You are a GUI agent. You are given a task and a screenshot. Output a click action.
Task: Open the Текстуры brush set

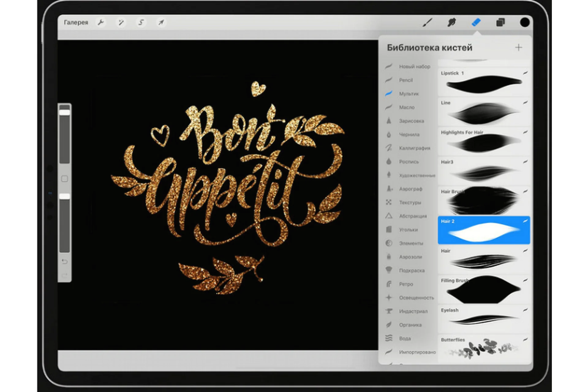pyautogui.click(x=410, y=202)
